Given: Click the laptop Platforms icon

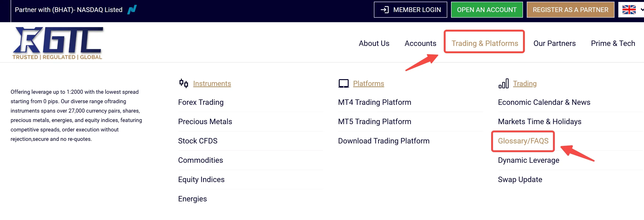Looking at the screenshot, I should 343,83.
